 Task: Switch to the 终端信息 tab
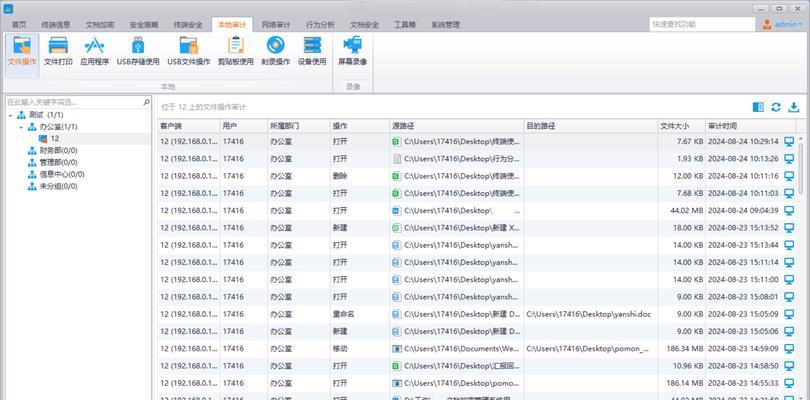click(56, 25)
